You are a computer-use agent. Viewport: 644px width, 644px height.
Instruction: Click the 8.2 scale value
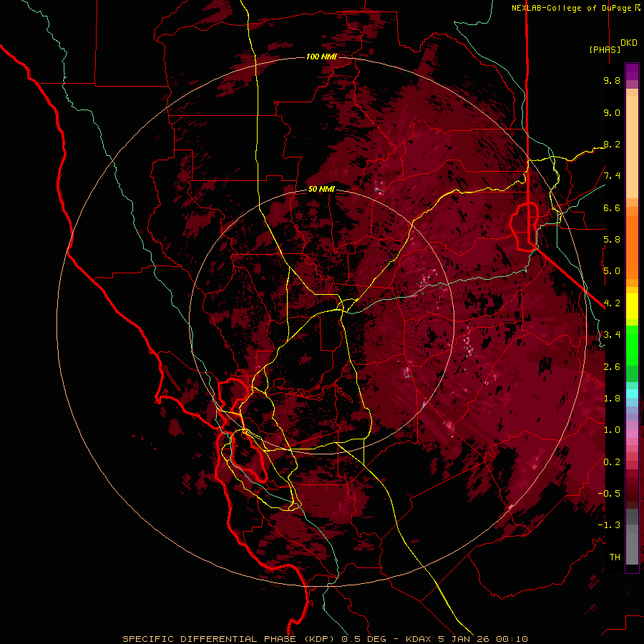point(612,144)
